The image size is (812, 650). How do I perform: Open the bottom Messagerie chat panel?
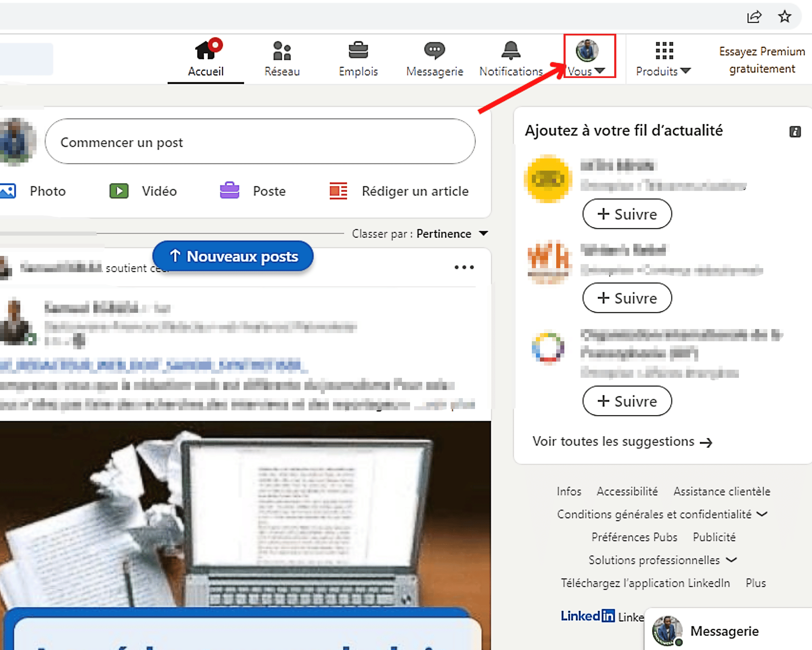[x=728, y=630]
